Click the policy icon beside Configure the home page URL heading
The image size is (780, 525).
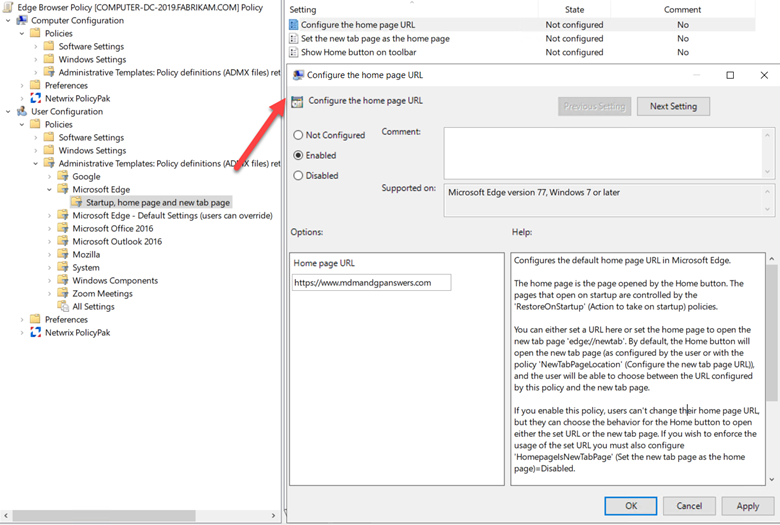pos(297,102)
